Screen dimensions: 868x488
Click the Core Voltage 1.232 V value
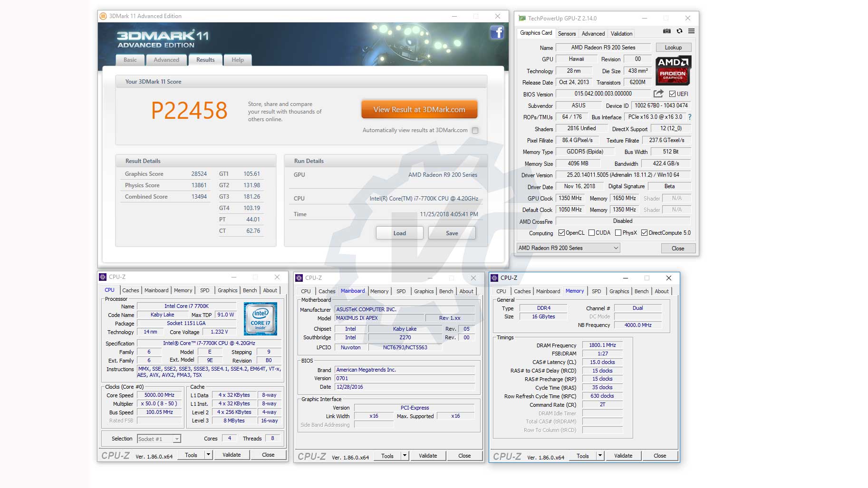(x=219, y=332)
